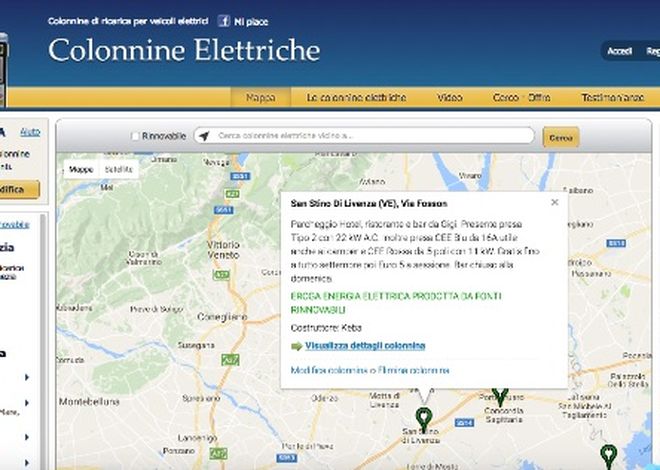This screenshot has height=470, width=660.
Task: Expand the third sidebar arrow item
Action: 27,437
